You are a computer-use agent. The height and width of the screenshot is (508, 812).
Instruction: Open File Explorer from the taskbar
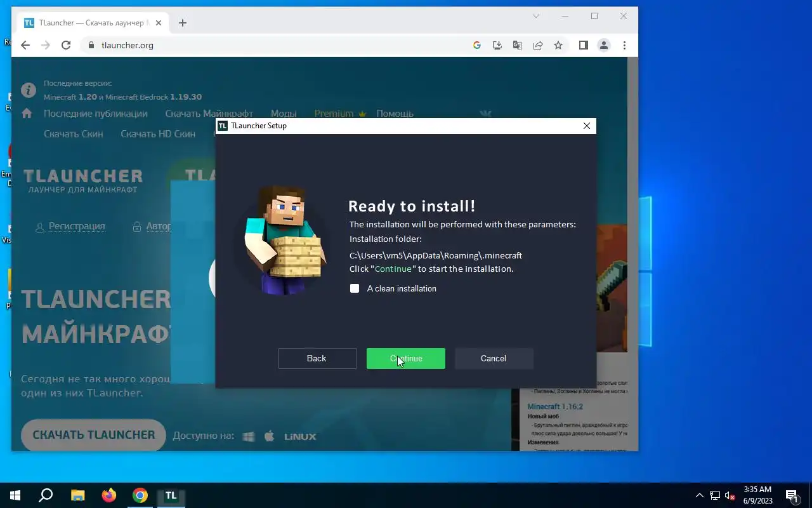click(77, 495)
